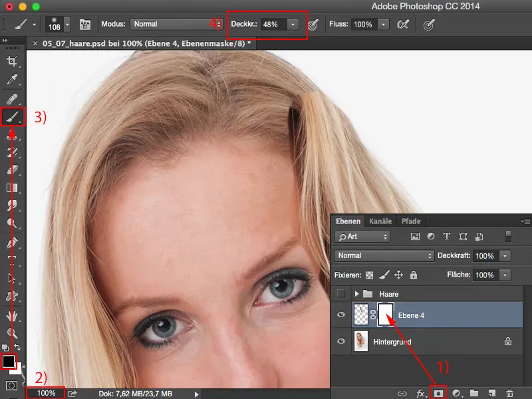Screen dimensions: 532x399
Task: Select the Ebene 4 layer mask thumbnail
Action: click(386, 315)
